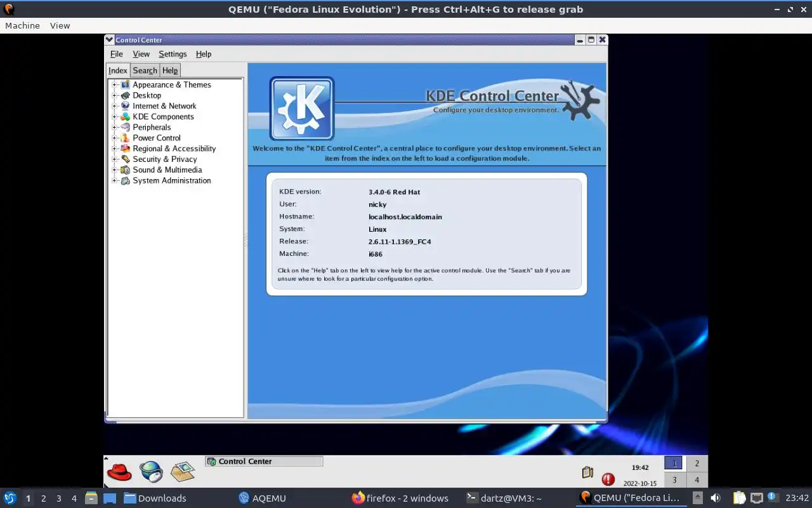
Task: Show hidden tray icons arrow on host panel
Action: coord(697,498)
